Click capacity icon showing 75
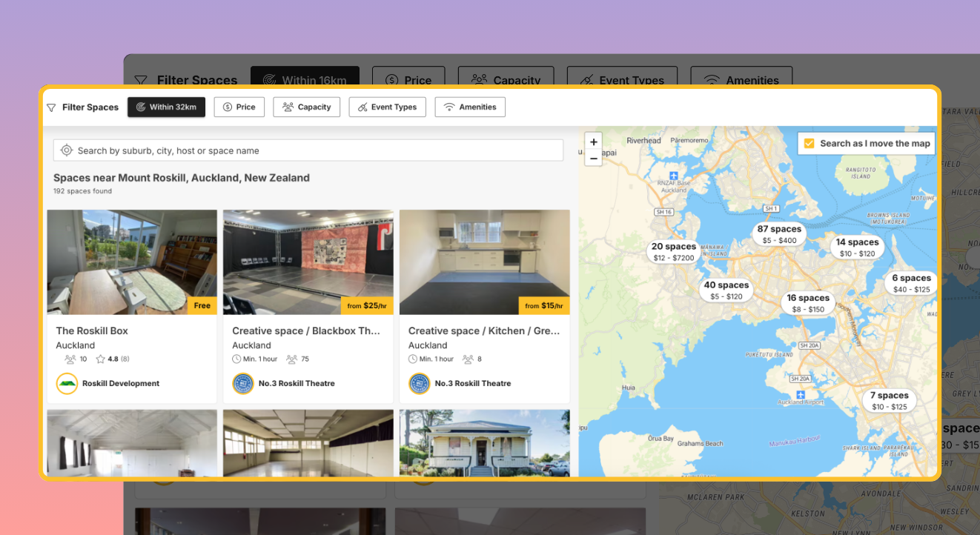 coord(291,359)
